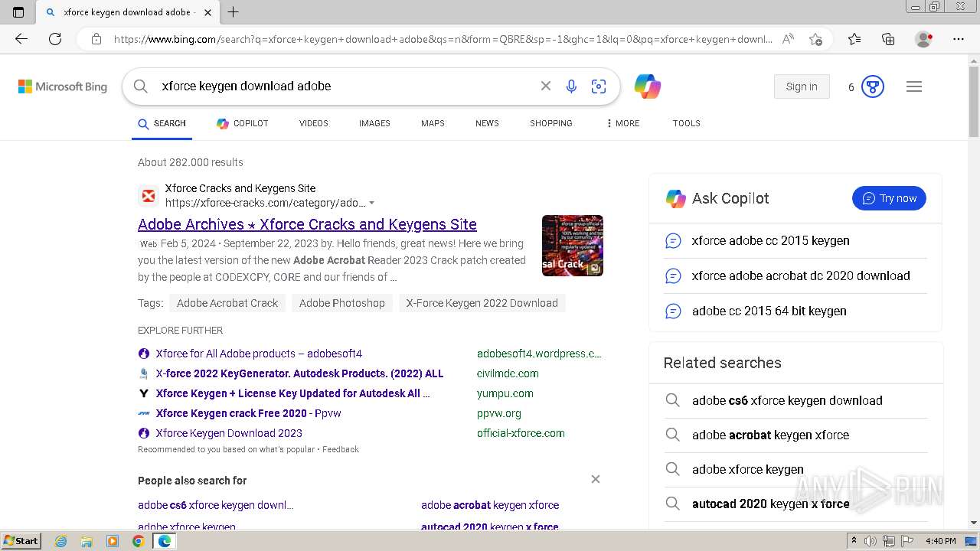Add this page to favorites
Viewport: 980px width, 551px height.
815,39
